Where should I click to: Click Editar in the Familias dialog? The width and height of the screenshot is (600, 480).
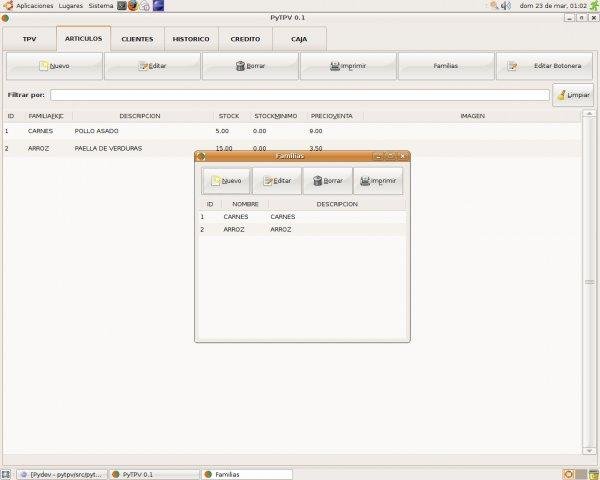coord(277,181)
